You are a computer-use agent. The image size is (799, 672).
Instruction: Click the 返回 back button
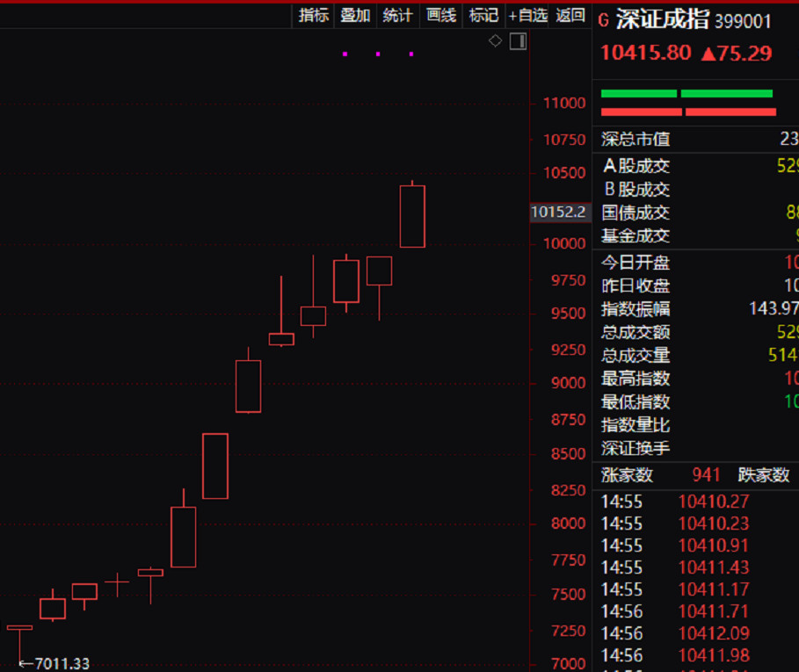coord(570,15)
